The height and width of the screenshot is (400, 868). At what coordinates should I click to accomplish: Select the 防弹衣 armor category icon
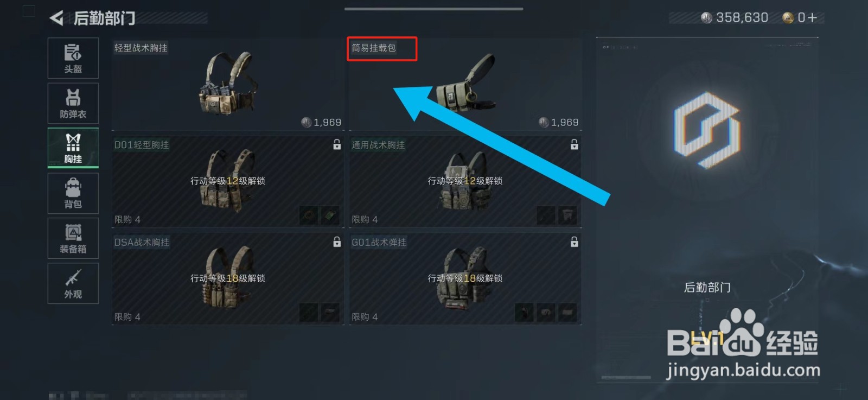[73, 103]
